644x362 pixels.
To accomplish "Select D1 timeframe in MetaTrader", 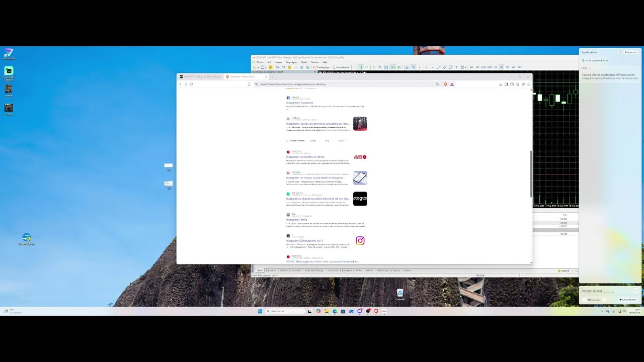I will (x=507, y=67).
